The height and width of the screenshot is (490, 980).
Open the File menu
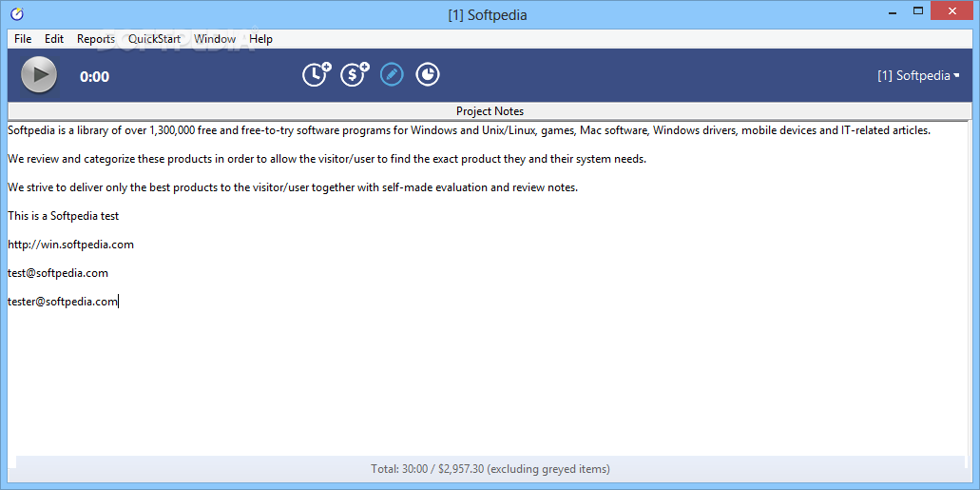(23, 39)
